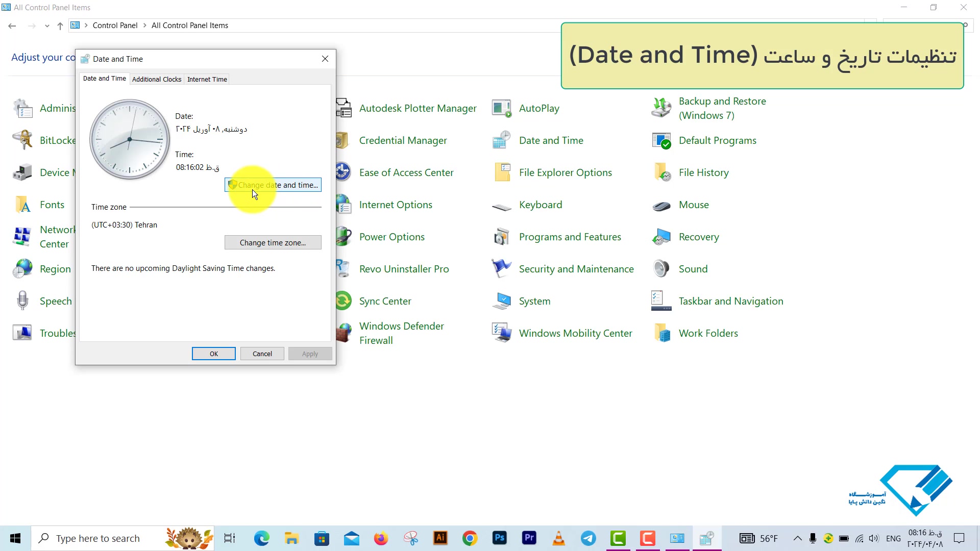
Task: Open the Sound speaker icon
Action: [x=661, y=269]
